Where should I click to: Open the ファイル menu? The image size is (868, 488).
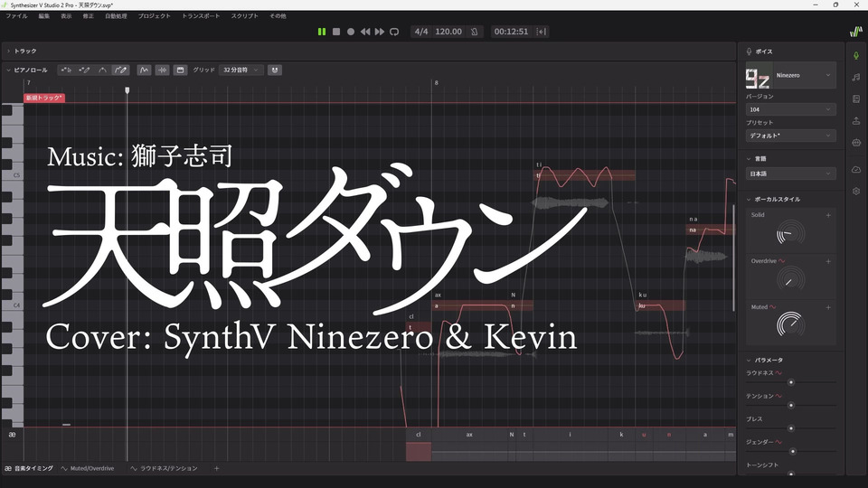pos(16,16)
